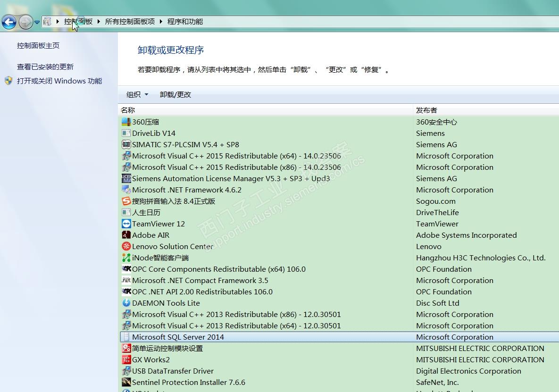Select SIMATIC S7-PLCSIM V5.4 + SP8 text
This screenshot has width=559, height=392.
(185, 144)
